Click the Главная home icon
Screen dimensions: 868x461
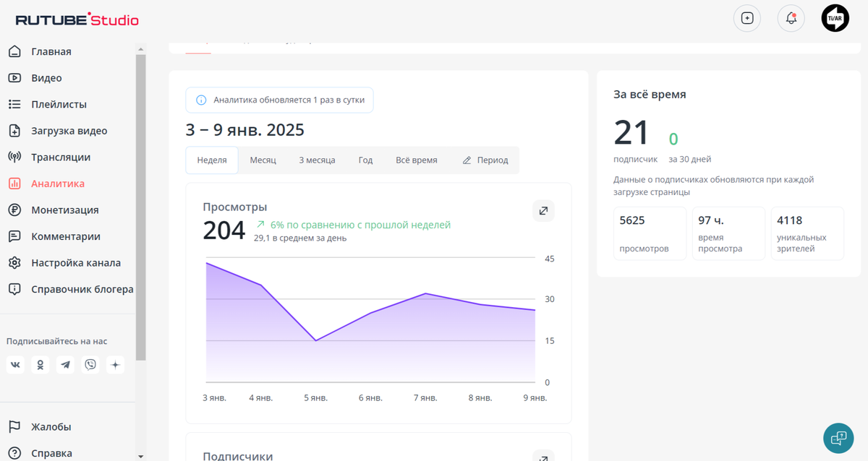[x=14, y=51]
